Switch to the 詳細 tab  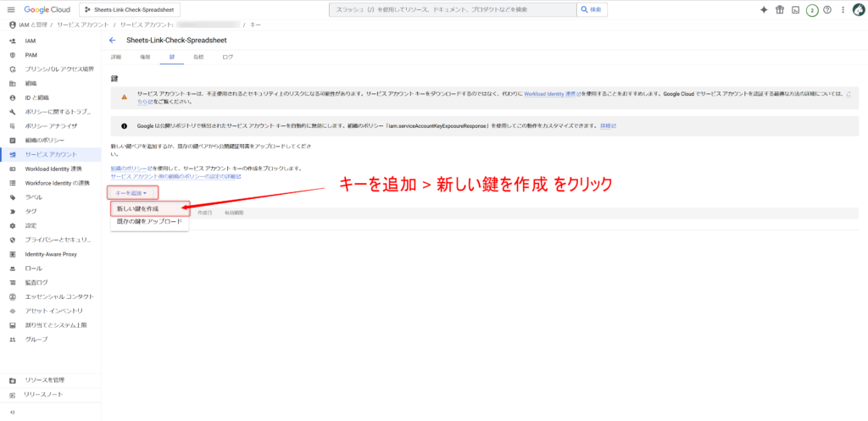[x=116, y=57]
